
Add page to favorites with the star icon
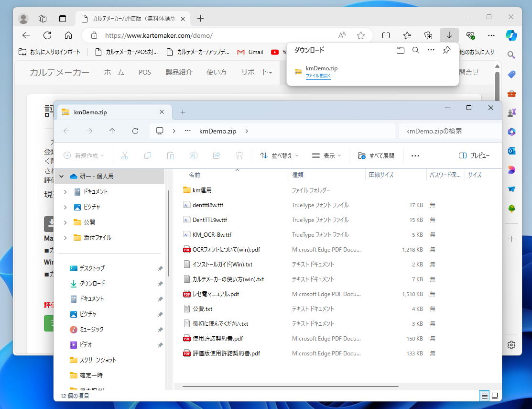(x=361, y=35)
